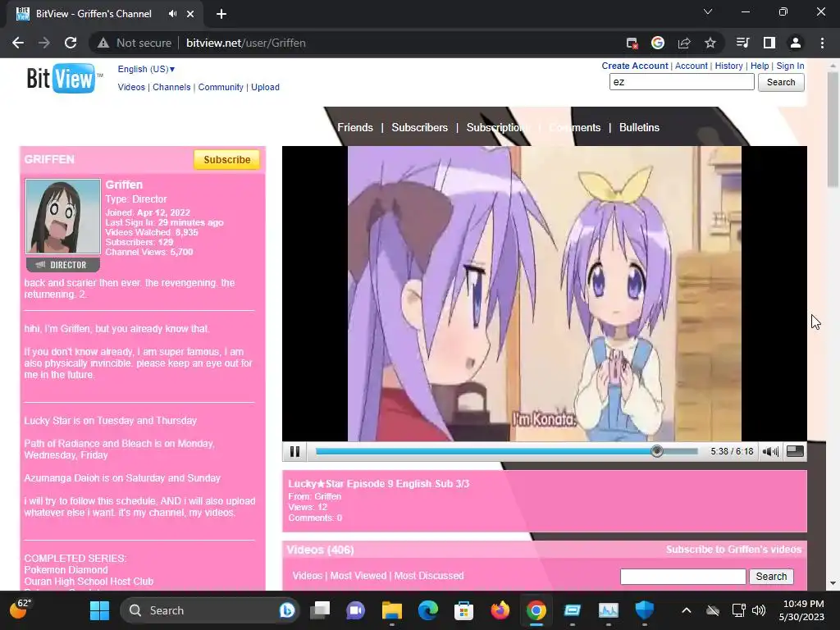Open the Help link
The height and width of the screenshot is (630, 840).
click(759, 66)
